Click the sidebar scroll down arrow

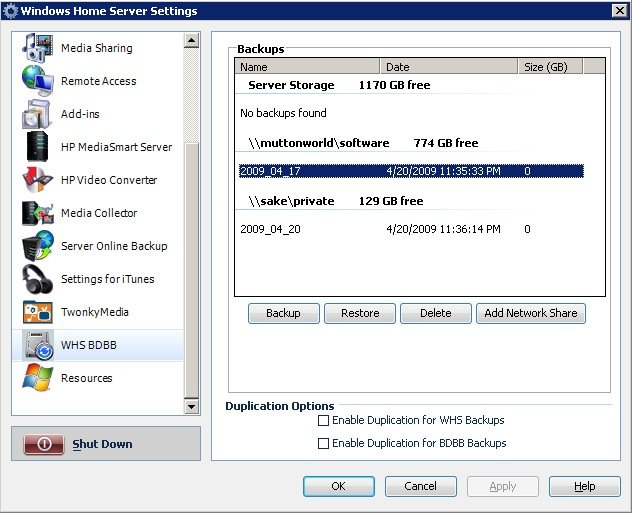[191, 407]
